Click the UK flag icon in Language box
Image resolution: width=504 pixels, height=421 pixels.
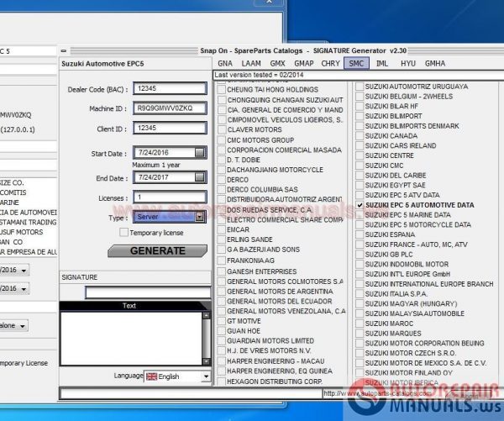coord(151,376)
